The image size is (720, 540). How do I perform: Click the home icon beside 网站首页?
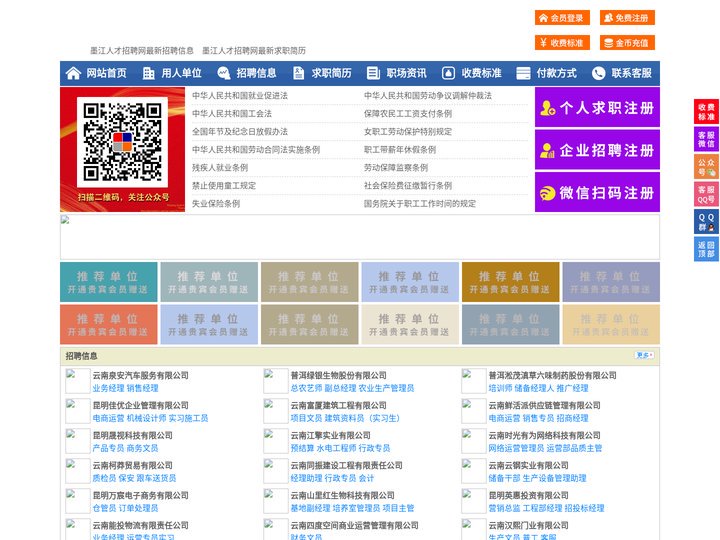73,73
